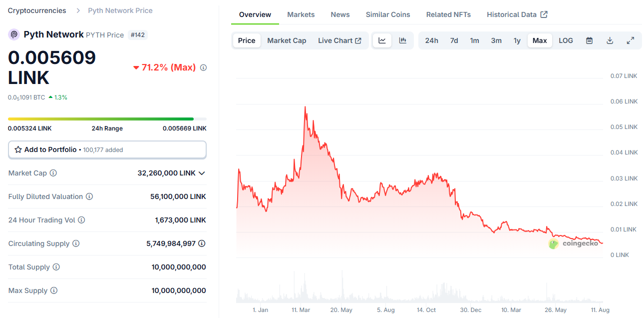Click the price chart peak near 0.06 LINK

tap(305, 106)
